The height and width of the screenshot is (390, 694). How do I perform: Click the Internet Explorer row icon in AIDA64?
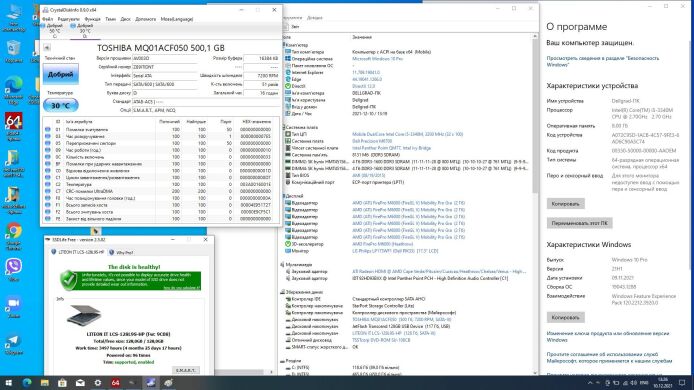288,73
